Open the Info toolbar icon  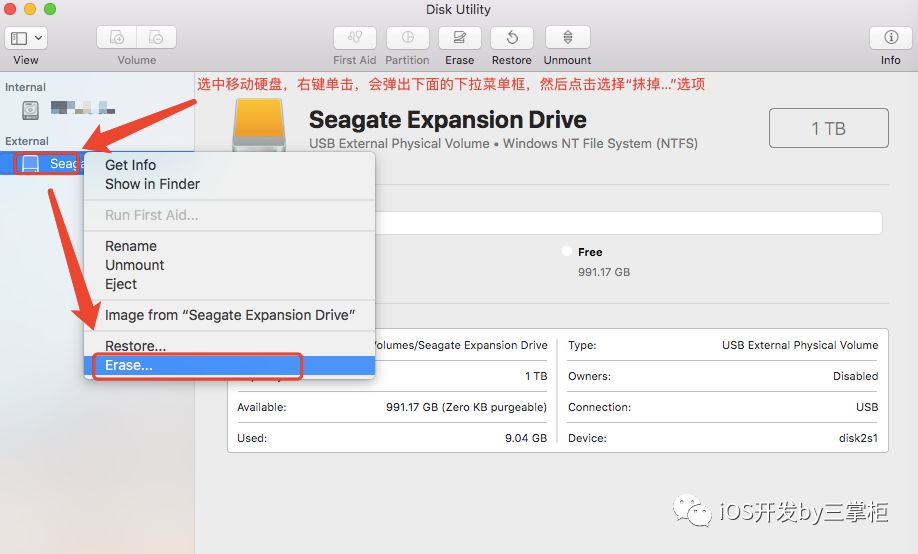click(x=890, y=38)
